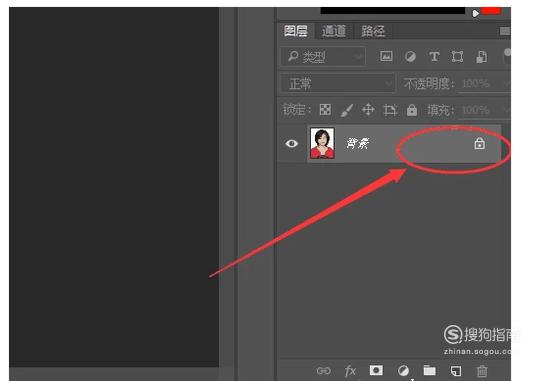
Task: Click the white play triangle at top
Action: (x=475, y=13)
